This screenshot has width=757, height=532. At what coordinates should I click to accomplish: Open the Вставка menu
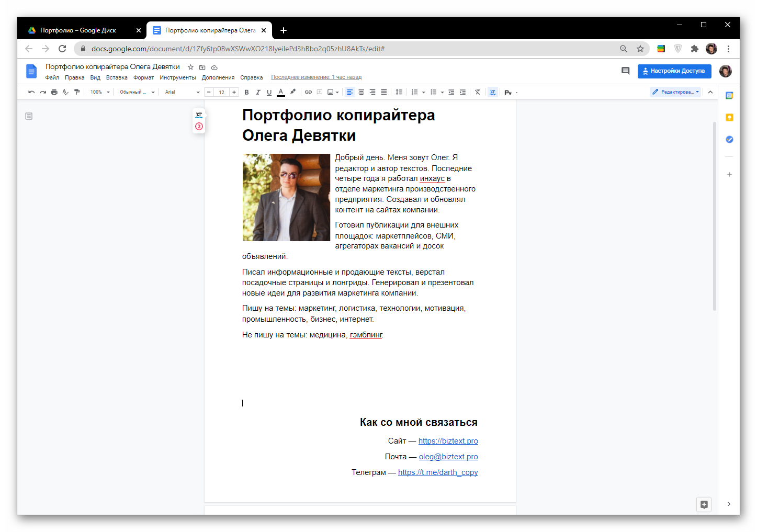[117, 77]
